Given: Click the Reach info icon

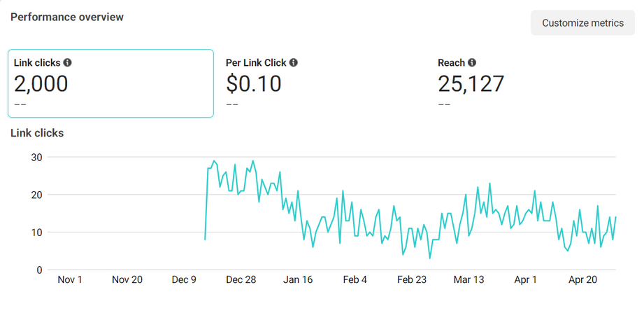Looking at the screenshot, I should click(x=472, y=62).
